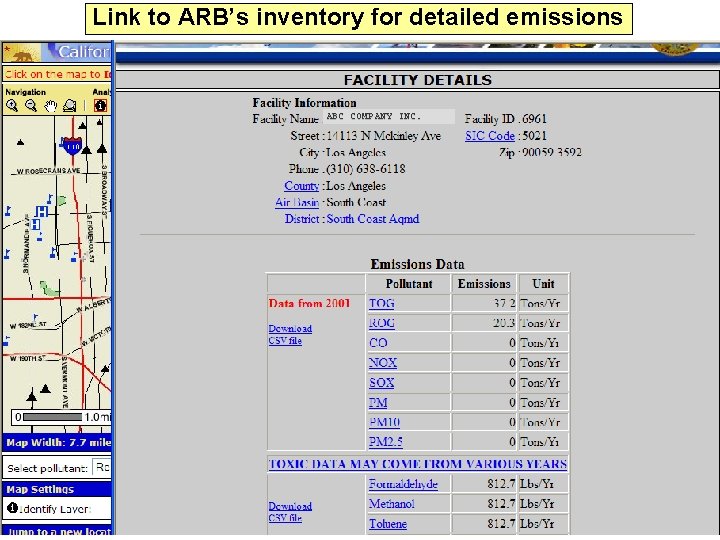Click the ROG emissions value 20.3
Viewport: 720px width, 540px height.
coord(504,323)
